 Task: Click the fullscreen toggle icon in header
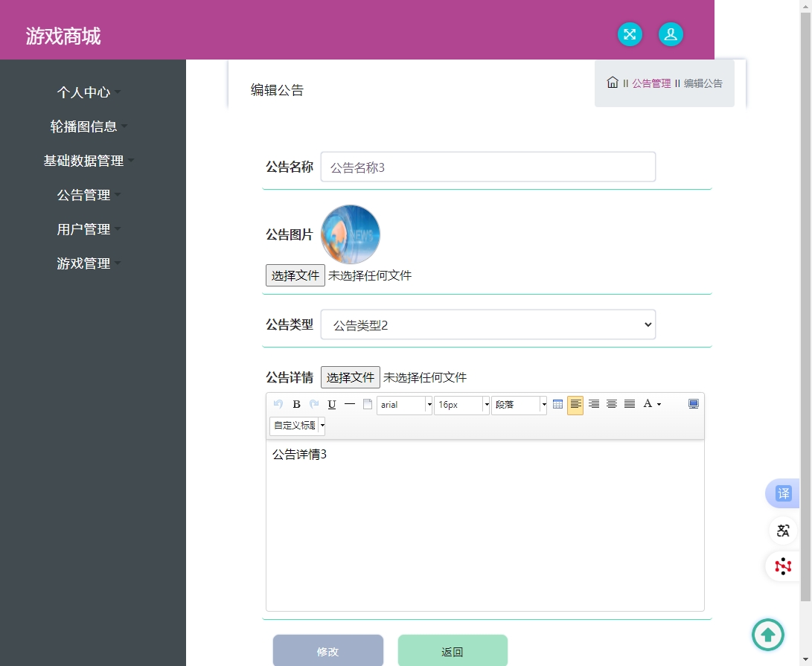630,34
